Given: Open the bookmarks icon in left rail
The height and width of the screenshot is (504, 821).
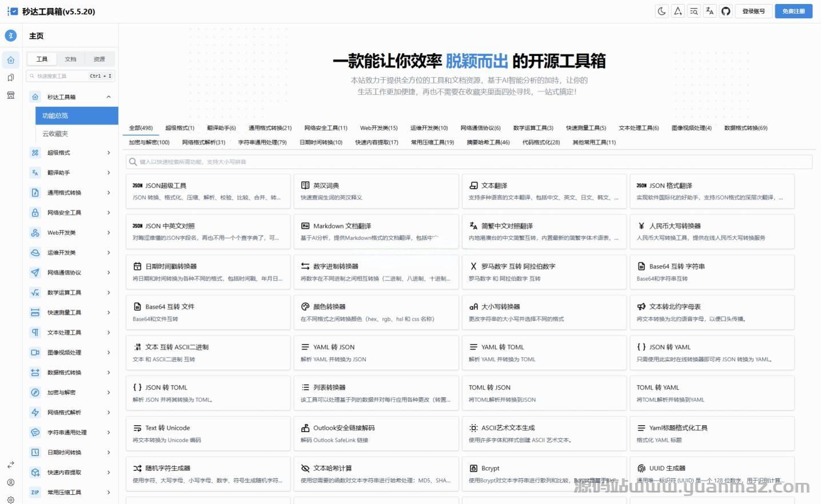Looking at the screenshot, I should 11,78.
